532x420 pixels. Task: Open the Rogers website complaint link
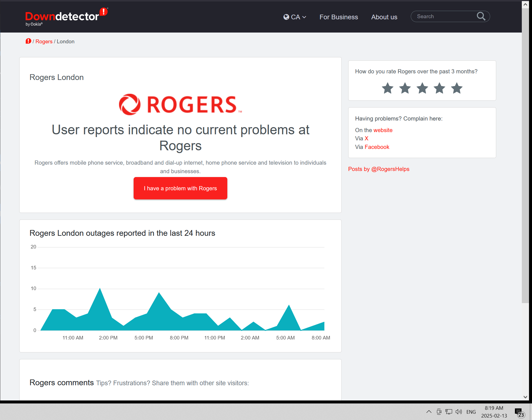383,130
